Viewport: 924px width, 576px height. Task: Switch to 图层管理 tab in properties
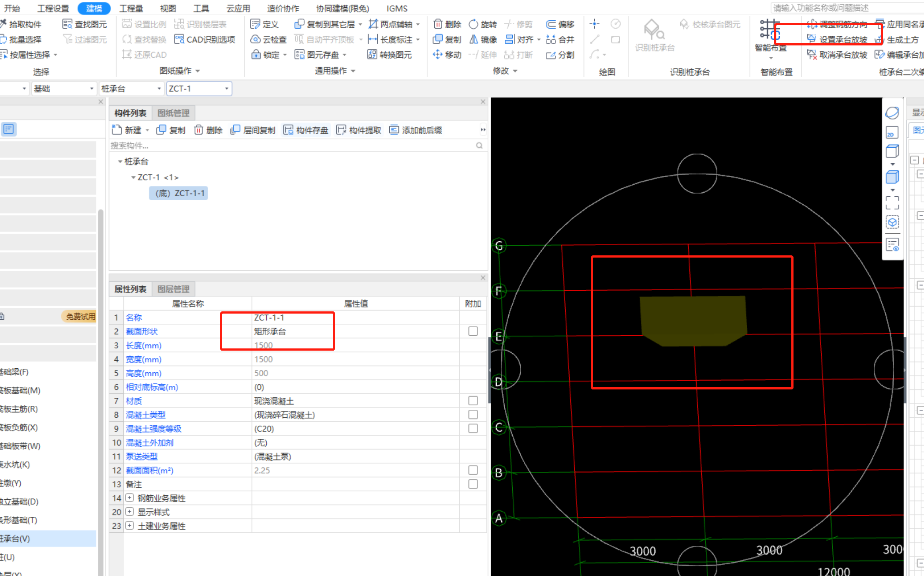pyautogui.click(x=174, y=289)
